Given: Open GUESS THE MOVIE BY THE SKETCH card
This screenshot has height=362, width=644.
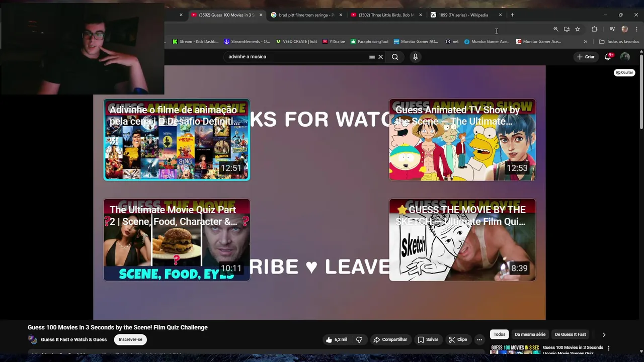Looking at the screenshot, I should (x=462, y=240).
